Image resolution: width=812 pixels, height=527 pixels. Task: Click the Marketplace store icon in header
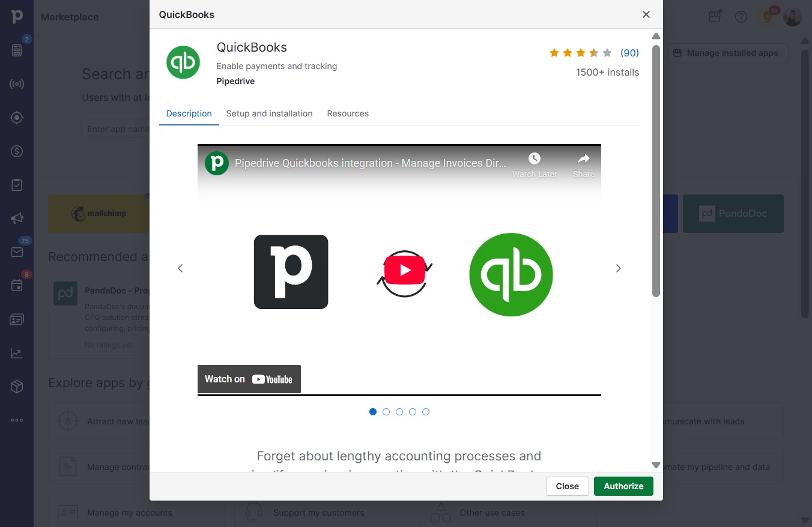(715, 17)
